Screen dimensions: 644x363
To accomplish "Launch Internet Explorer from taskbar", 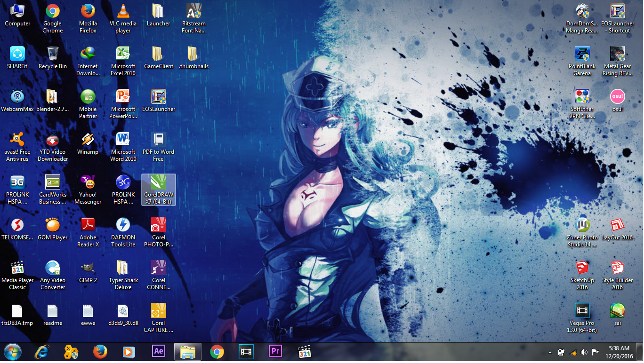I will (x=42, y=352).
